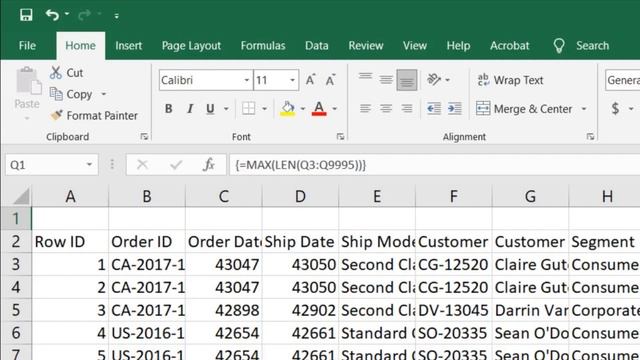Open the font size 11 dropdown
The image size is (640, 360).
click(292, 80)
